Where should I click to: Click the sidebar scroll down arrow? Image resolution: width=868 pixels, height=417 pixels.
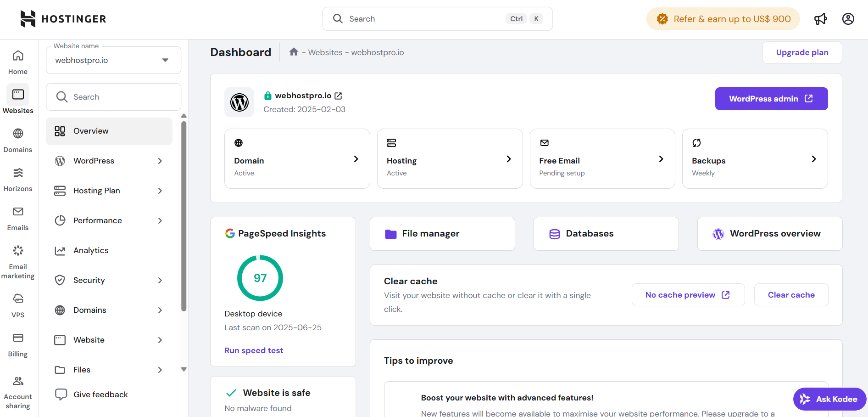(x=184, y=369)
